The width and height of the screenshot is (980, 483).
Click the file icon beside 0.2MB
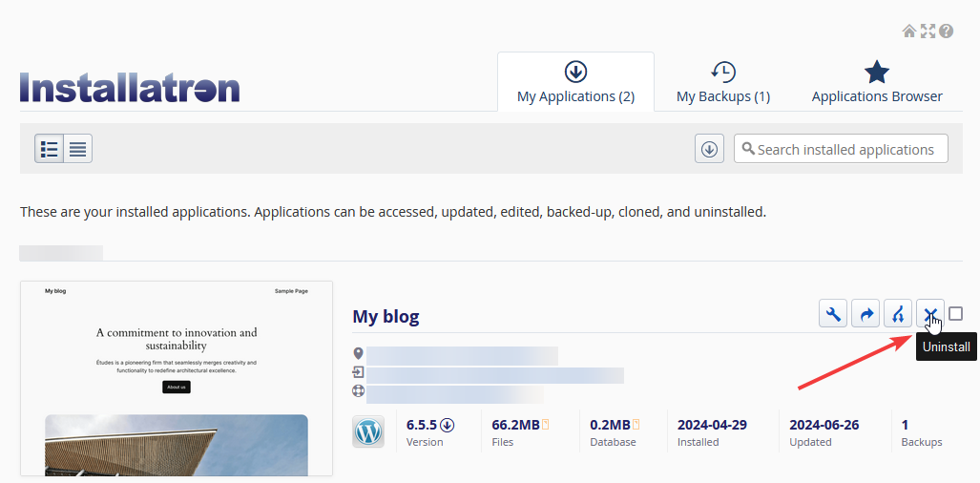click(636, 425)
